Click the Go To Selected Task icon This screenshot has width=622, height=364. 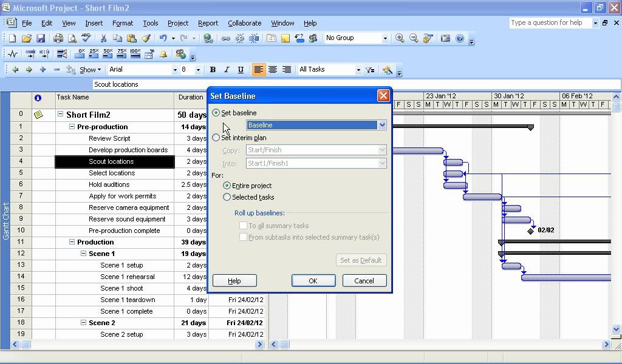428,38
